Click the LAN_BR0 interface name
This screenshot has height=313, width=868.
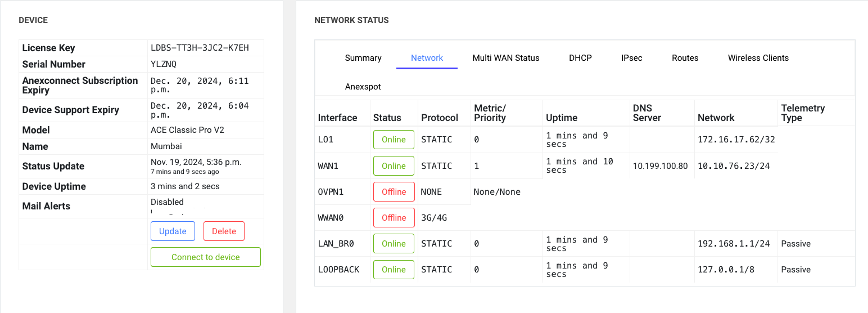(336, 244)
